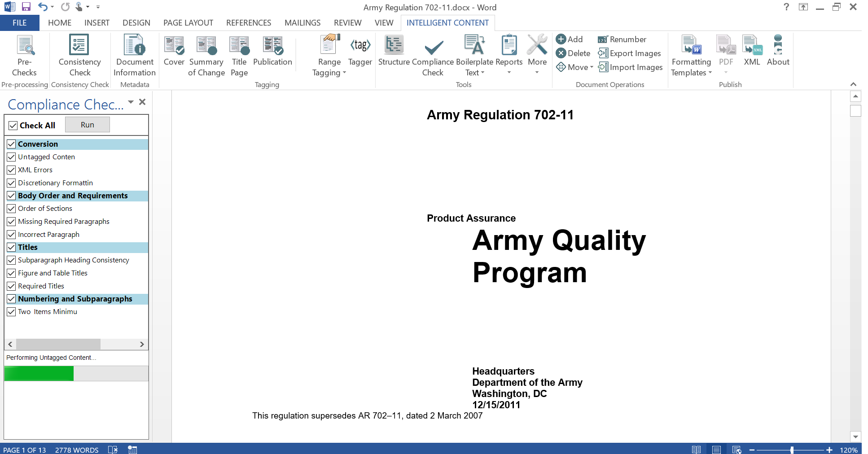Open Document Information metadata
Viewport: 868px width, 454px height.
pos(135,55)
